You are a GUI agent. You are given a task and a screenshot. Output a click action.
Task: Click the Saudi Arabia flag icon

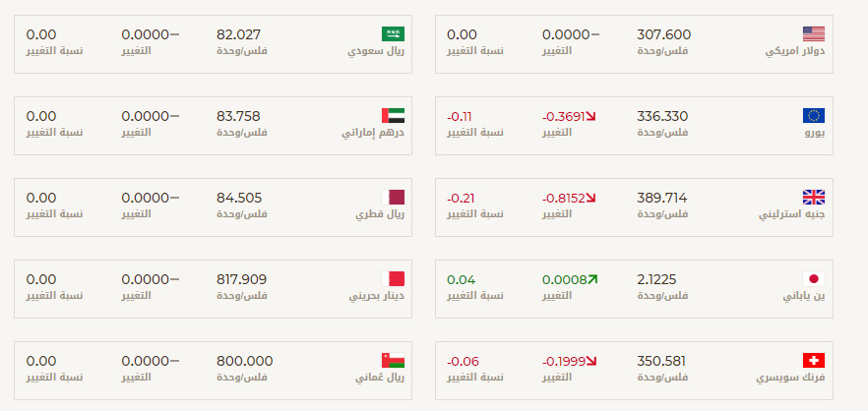point(393,34)
